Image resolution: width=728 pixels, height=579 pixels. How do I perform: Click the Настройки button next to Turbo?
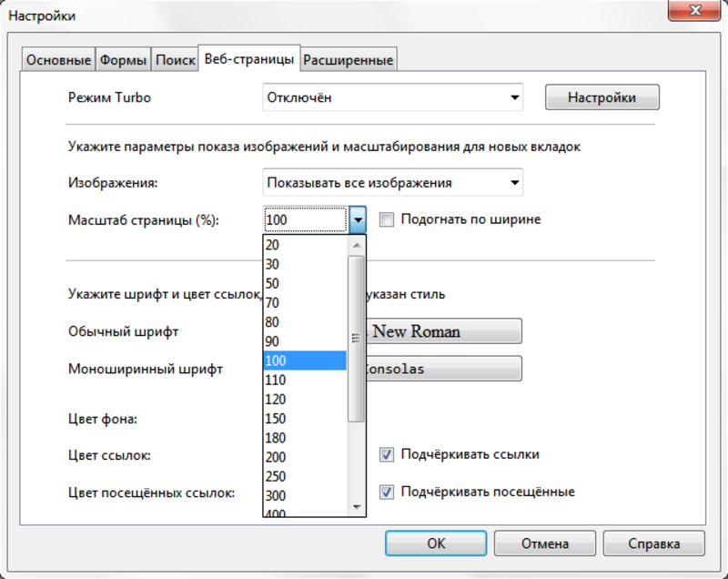(602, 97)
